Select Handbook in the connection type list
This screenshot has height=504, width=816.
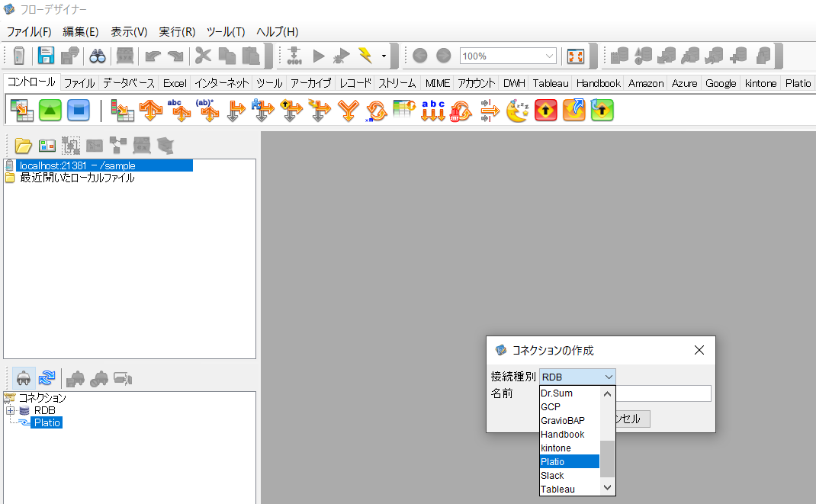pyautogui.click(x=570, y=435)
